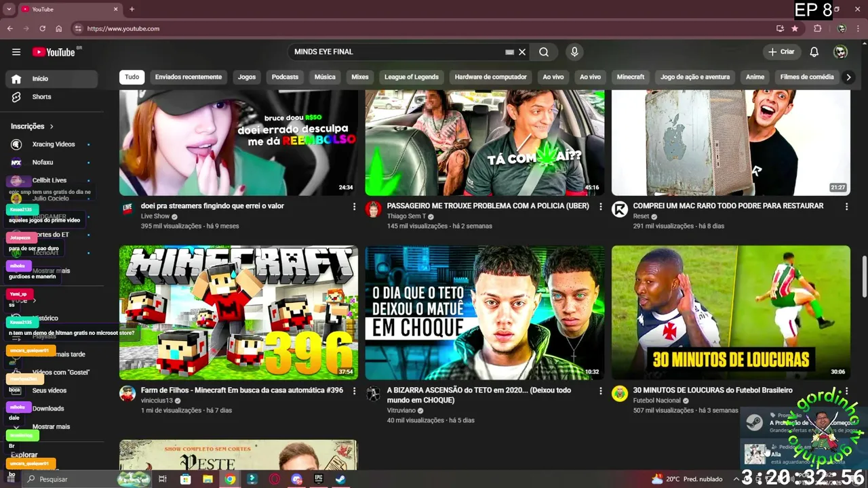Image resolution: width=868 pixels, height=488 pixels.
Task: Open options for 'PASSAGEIRO ME TROUXE PROBLEMA' video
Action: pyautogui.click(x=600, y=206)
